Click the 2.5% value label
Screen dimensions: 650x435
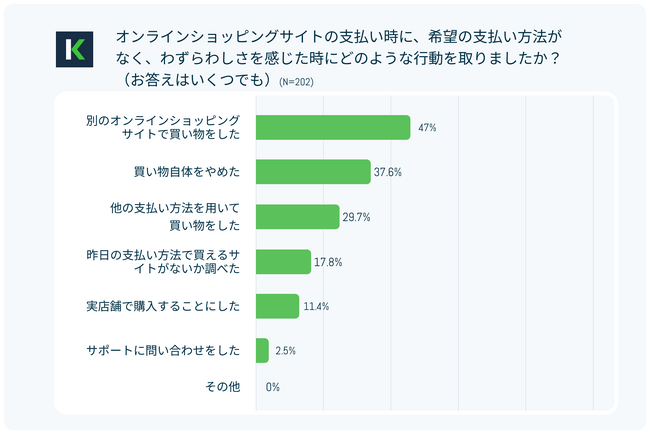pos(285,351)
